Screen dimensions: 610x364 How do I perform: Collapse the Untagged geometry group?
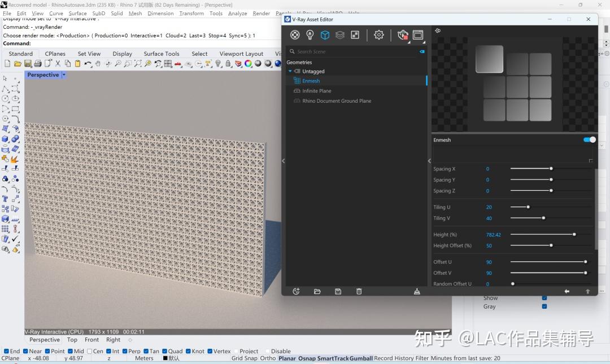click(x=290, y=71)
